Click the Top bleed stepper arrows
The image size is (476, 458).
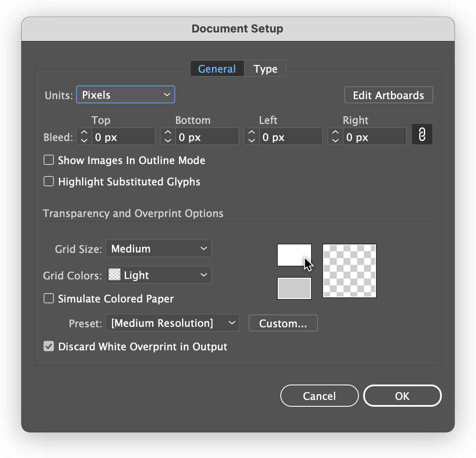tap(84, 137)
